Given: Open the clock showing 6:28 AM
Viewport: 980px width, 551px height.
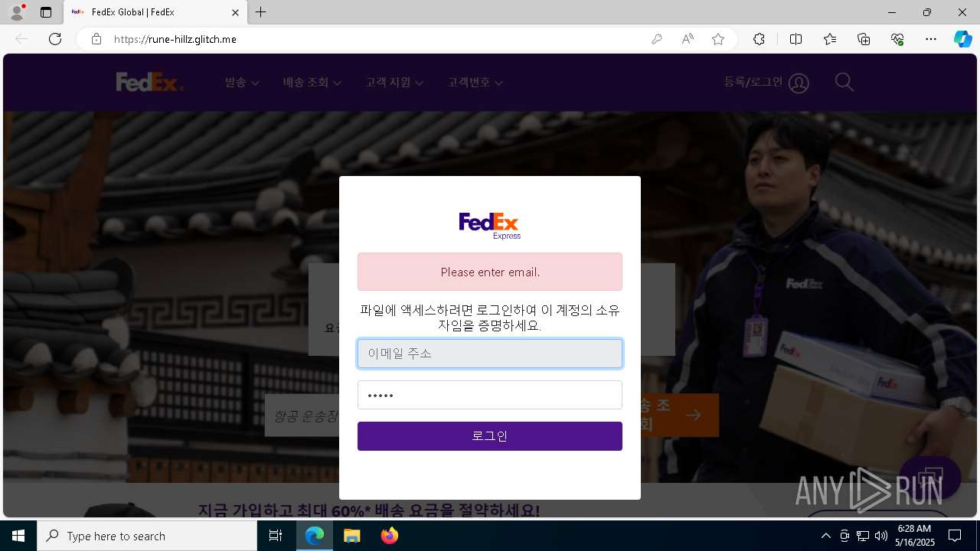Looking at the screenshot, I should coord(914,536).
